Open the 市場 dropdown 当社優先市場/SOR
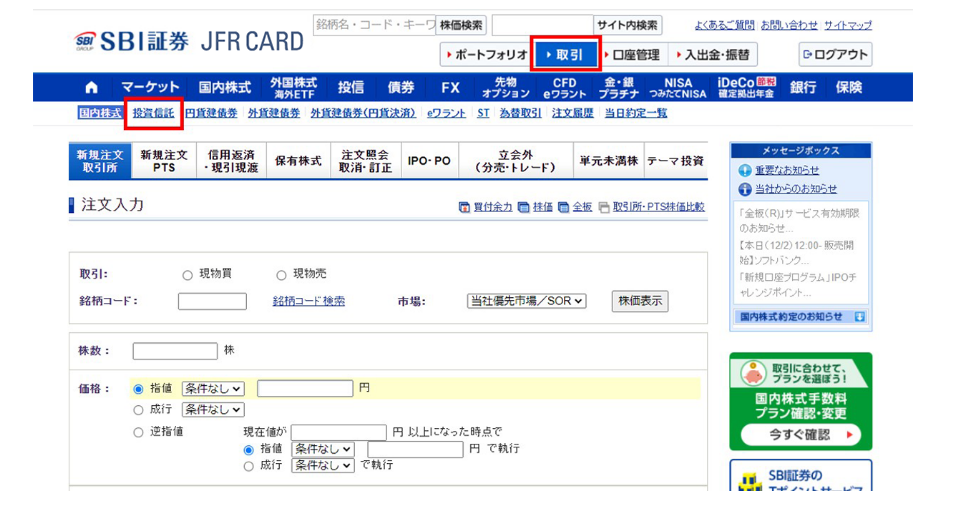Screen dimensions: 976x517 pyautogui.click(x=527, y=301)
